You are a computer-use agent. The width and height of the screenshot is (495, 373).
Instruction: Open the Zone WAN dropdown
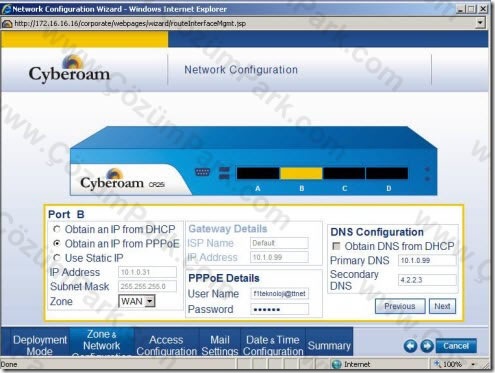[137, 301]
